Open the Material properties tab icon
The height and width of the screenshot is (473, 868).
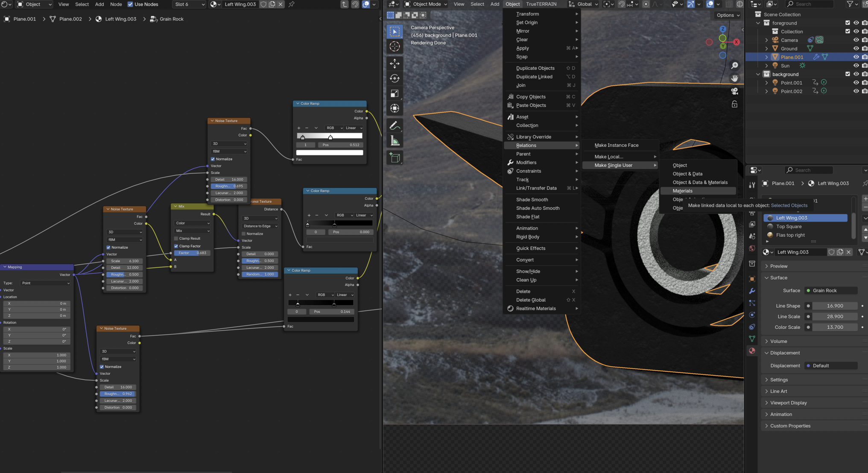point(752,350)
